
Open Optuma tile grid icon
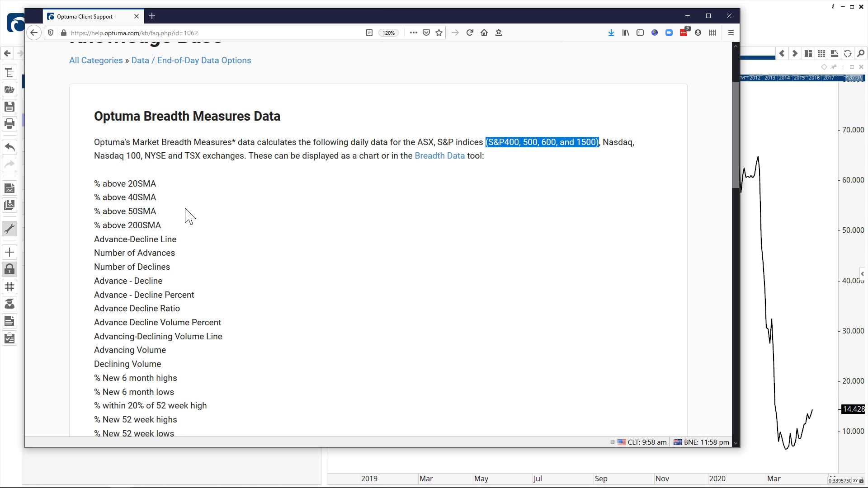click(821, 53)
